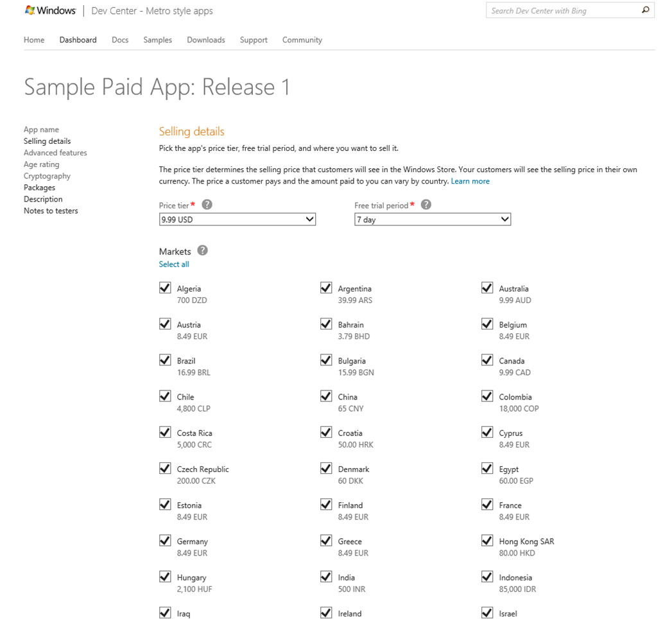Image resolution: width=672 pixels, height=619 pixels.
Task: Toggle Czech Republic checkbox
Action: tap(165, 468)
